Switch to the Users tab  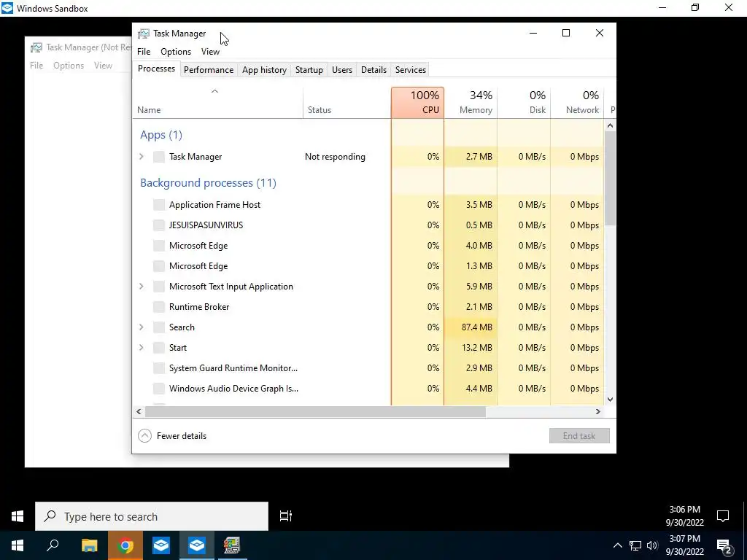342,70
